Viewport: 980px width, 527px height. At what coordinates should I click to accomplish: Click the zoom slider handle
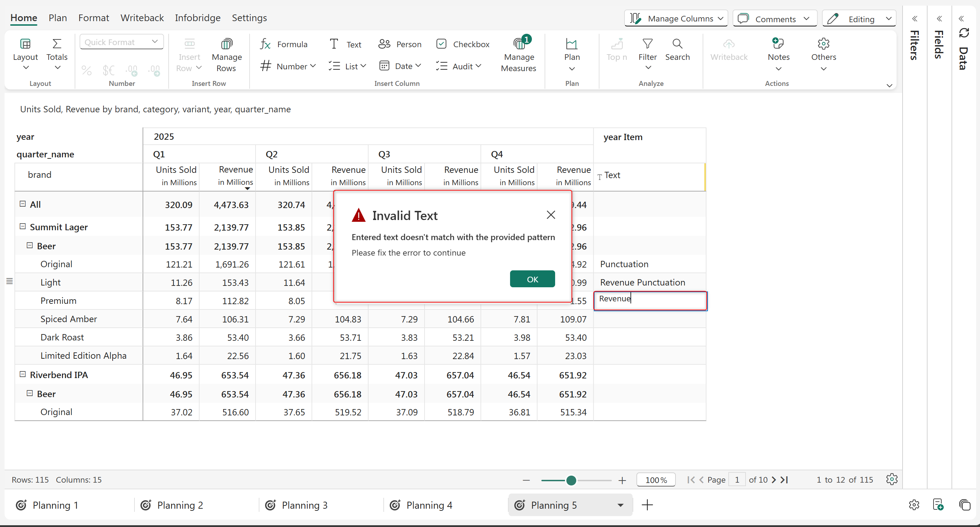571,480
